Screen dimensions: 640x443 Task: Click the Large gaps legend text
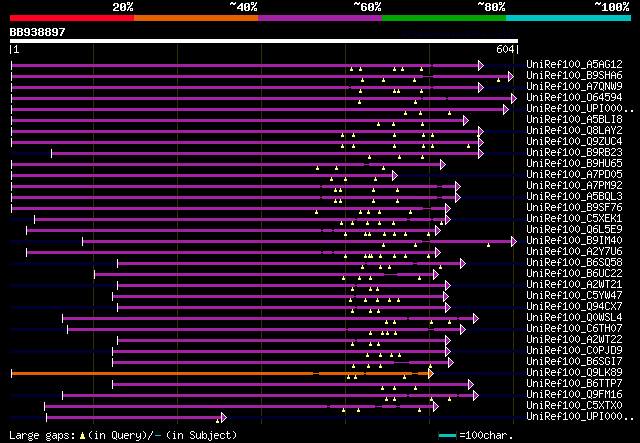pyautogui.click(x=123, y=435)
